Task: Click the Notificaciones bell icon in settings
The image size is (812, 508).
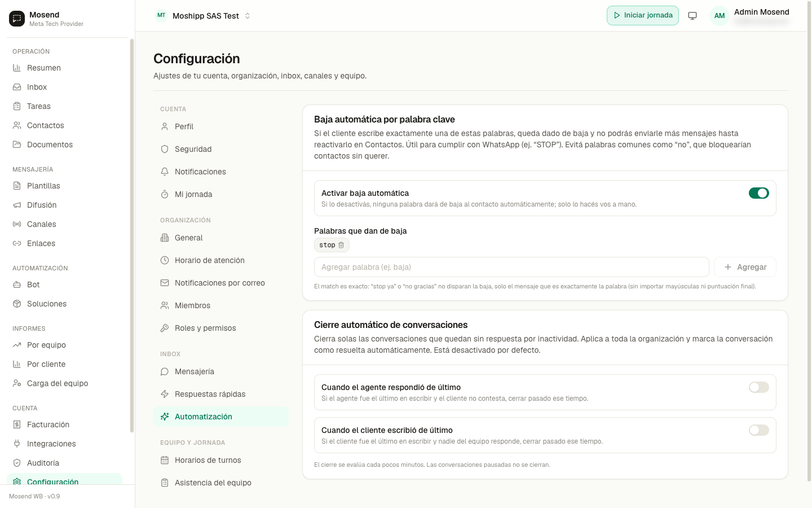Action: [165, 172]
